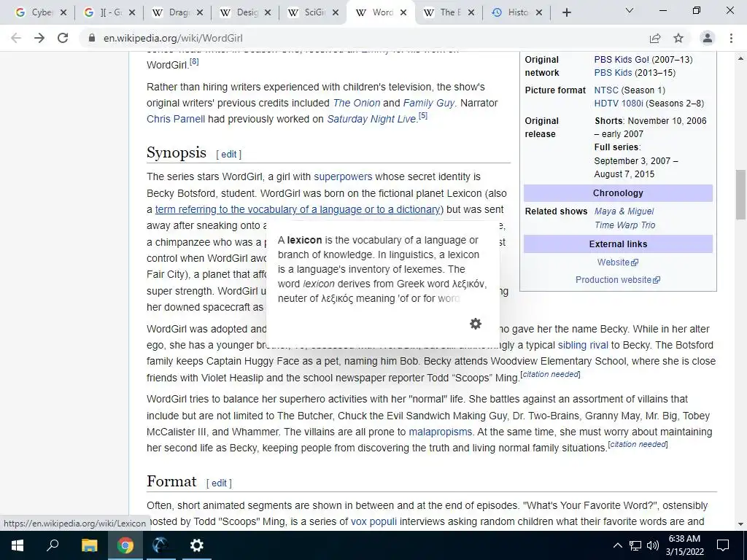Open the Family Guy link
Viewport: 747px width, 560px height.
429,103
